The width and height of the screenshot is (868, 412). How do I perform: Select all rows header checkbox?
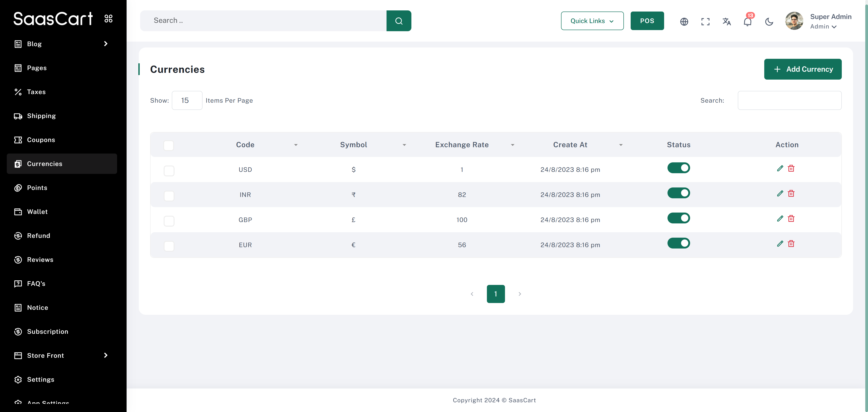coord(168,145)
